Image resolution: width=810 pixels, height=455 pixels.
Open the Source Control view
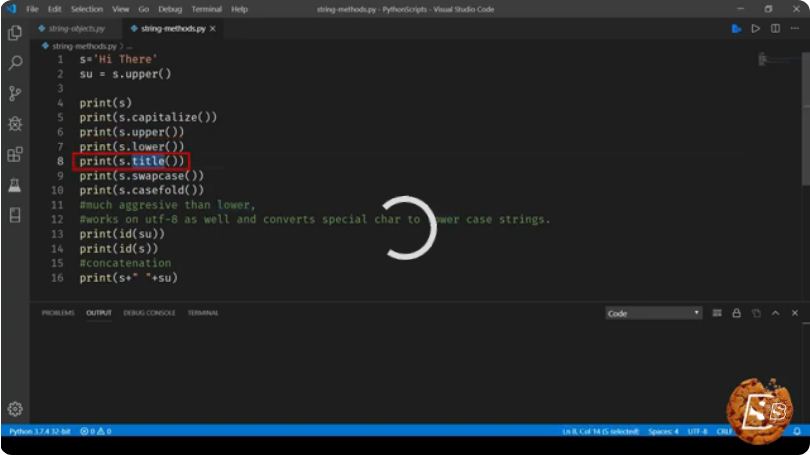[15, 93]
